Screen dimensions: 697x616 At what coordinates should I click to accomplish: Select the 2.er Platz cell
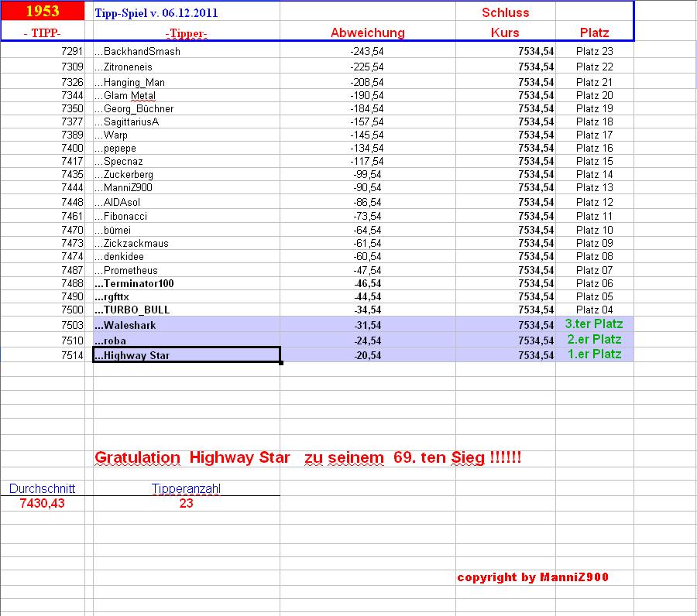[594, 340]
